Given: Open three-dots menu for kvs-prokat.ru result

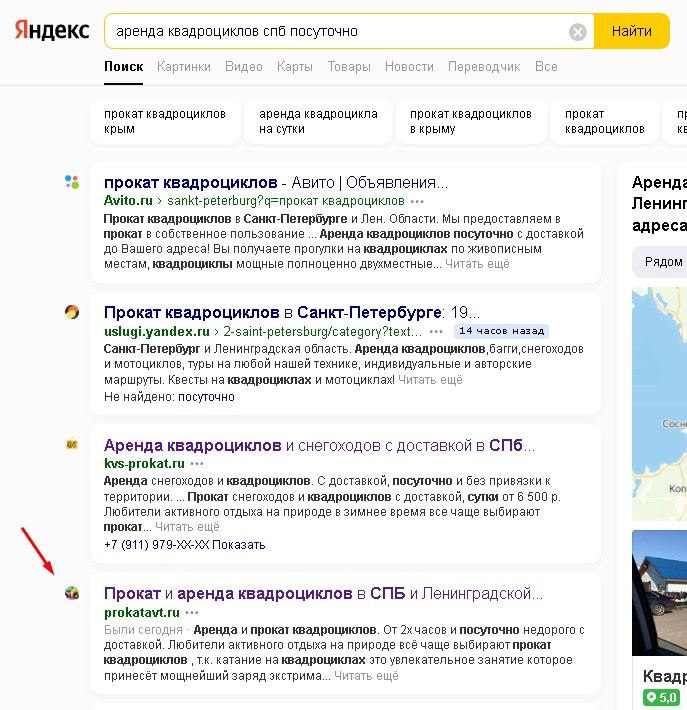Looking at the screenshot, I should click(x=197, y=464).
